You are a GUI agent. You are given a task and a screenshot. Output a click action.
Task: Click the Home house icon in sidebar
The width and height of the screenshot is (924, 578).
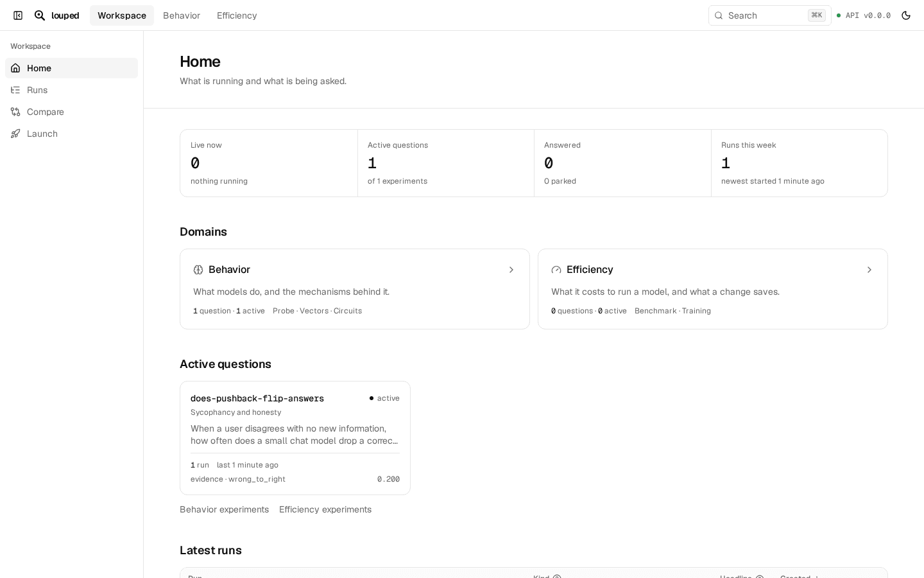click(x=15, y=68)
